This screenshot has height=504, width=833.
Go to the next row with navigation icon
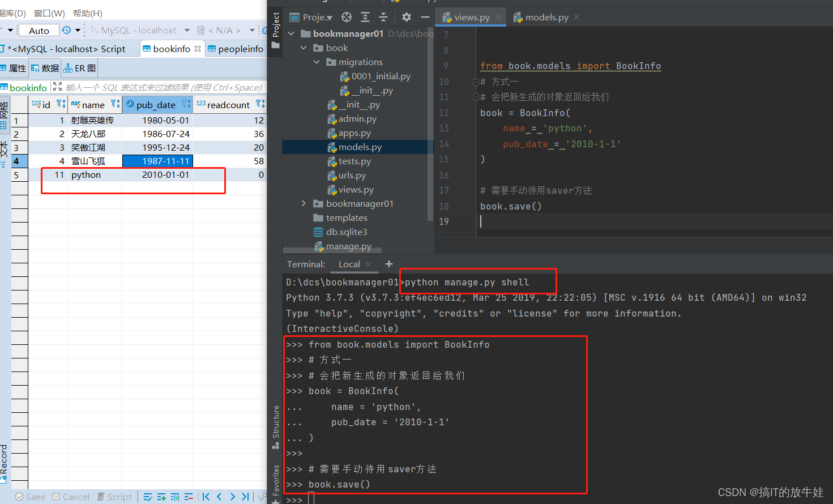point(232,497)
